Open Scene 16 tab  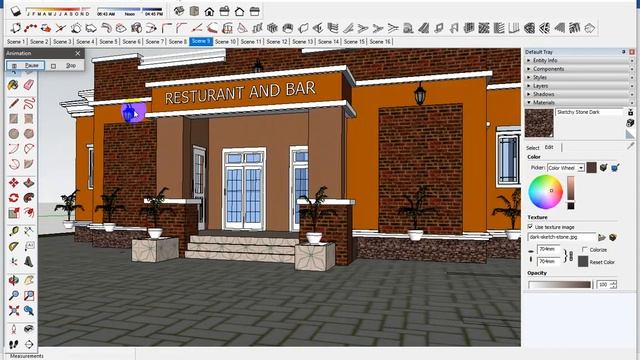click(380, 42)
